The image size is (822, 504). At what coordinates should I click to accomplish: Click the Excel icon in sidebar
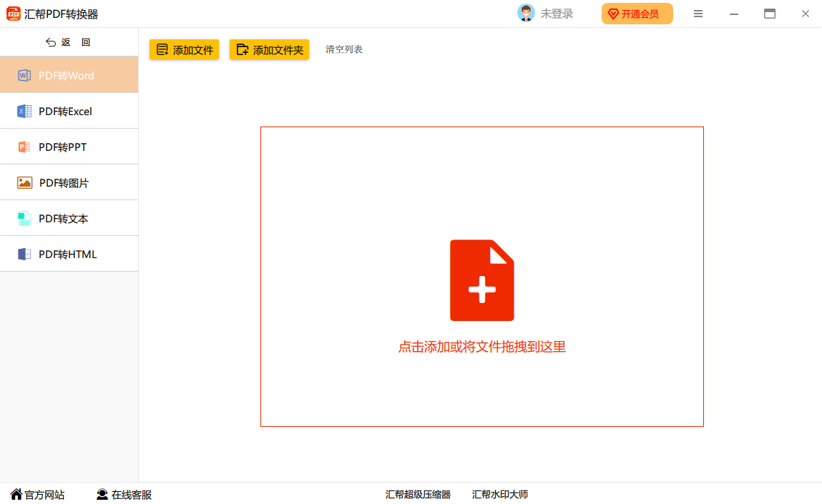click(x=24, y=112)
